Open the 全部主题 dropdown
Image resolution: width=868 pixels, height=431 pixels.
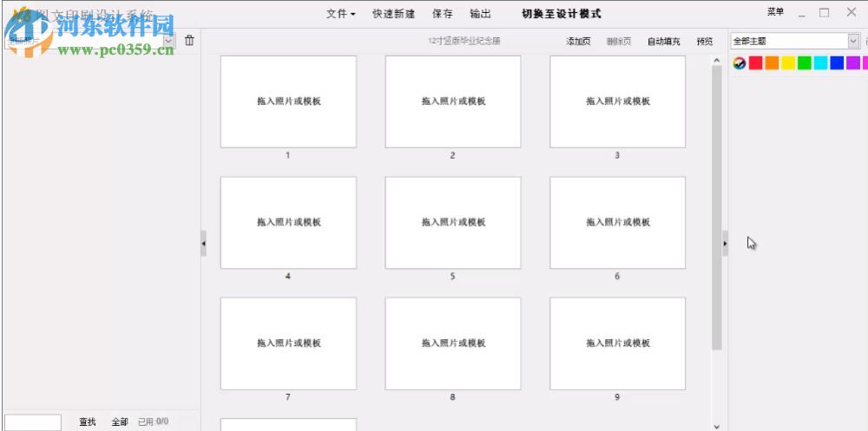point(794,41)
